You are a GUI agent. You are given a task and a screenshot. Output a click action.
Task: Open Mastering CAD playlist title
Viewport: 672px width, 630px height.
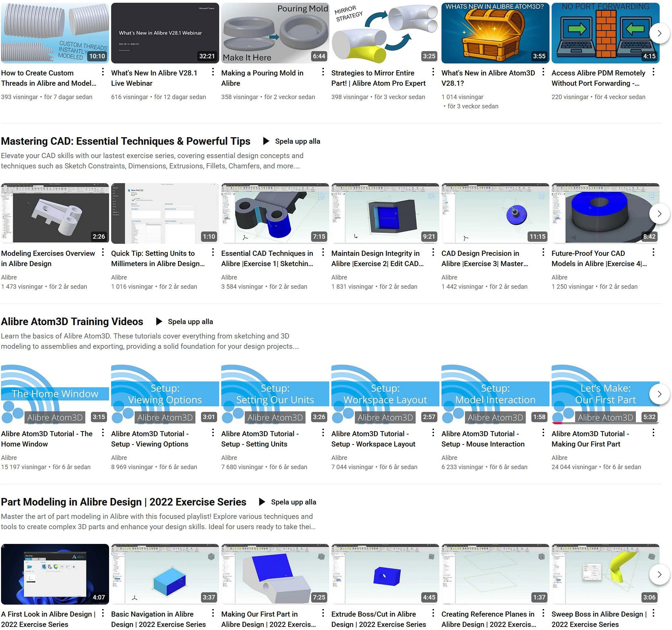pyautogui.click(x=126, y=141)
